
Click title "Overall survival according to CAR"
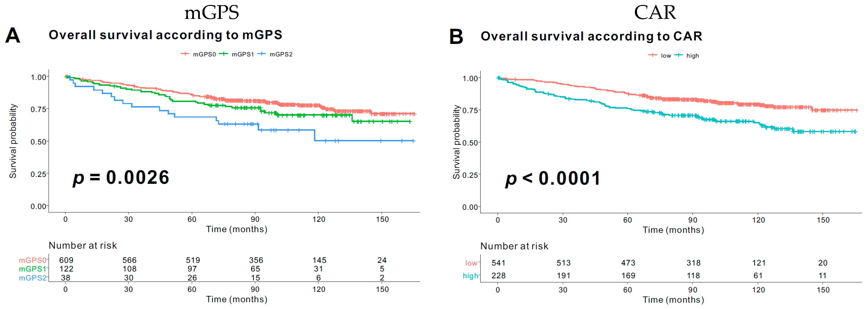[591, 36]
